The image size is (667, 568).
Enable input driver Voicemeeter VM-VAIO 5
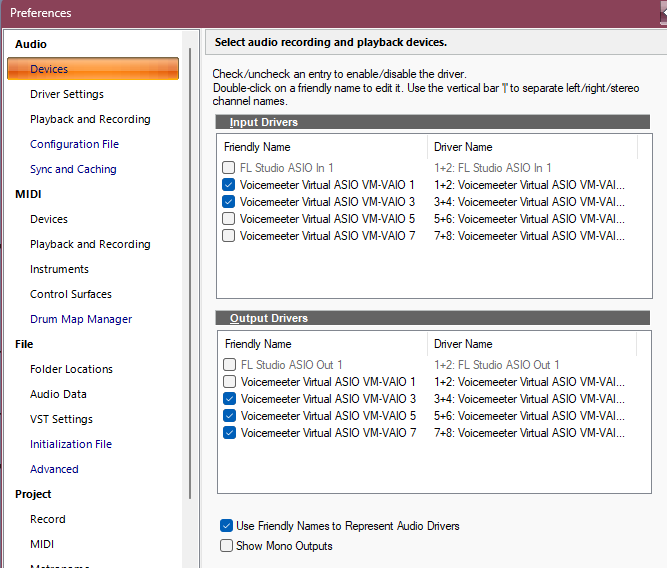[x=229, y=219]
